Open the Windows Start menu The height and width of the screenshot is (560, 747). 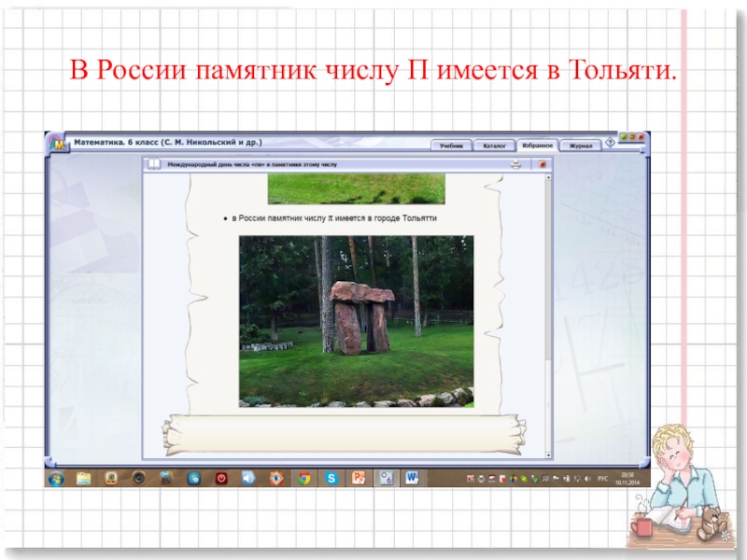[x=56, y=478]
